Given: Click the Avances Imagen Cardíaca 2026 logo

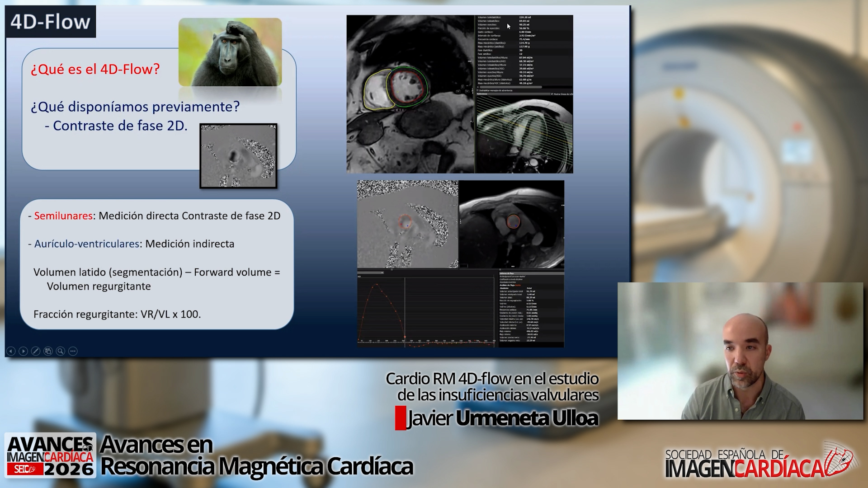Looking at the screenshot, I should click(50, 455).
